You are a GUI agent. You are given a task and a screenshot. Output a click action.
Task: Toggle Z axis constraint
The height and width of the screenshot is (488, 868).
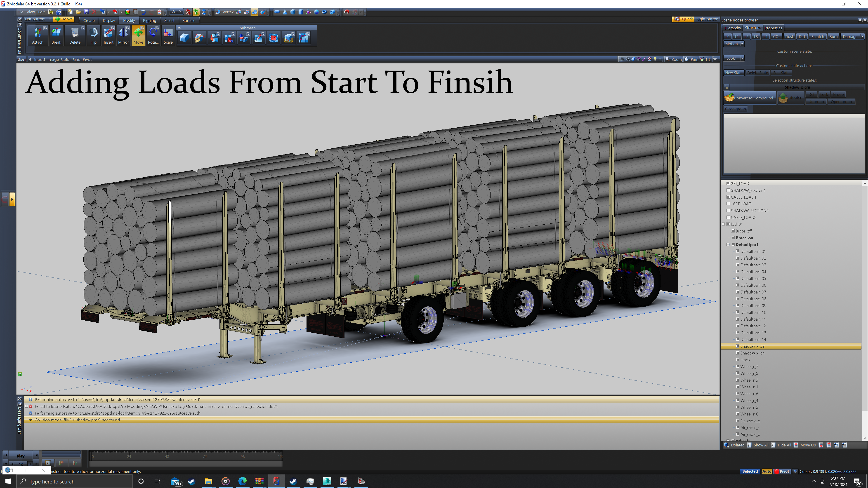(203, 12)
